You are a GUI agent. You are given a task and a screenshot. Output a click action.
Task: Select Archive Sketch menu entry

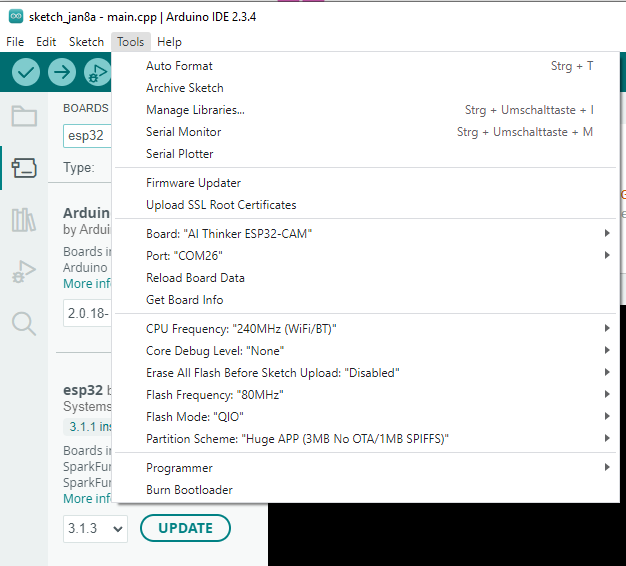point(367,88)
